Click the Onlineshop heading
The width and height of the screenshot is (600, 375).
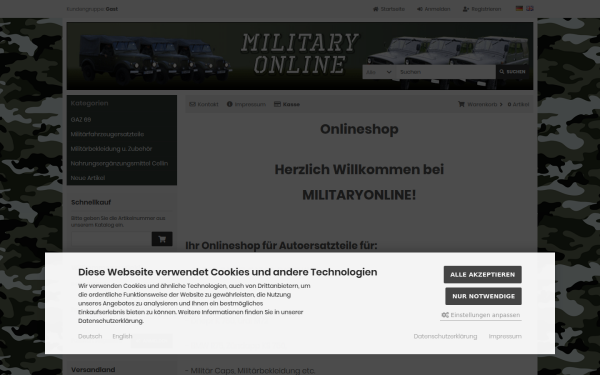pyautogui.click(x=359, y=129)
